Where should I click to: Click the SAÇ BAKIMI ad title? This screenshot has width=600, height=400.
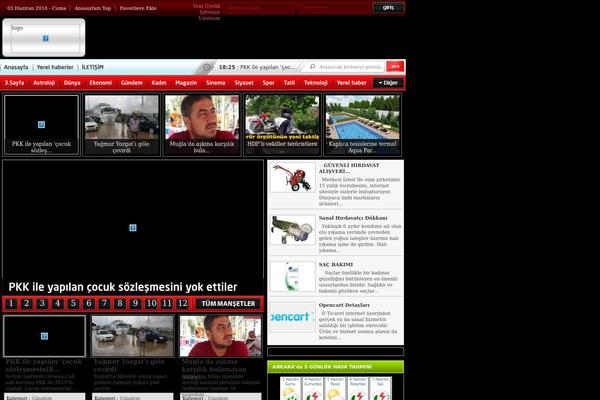336,264
